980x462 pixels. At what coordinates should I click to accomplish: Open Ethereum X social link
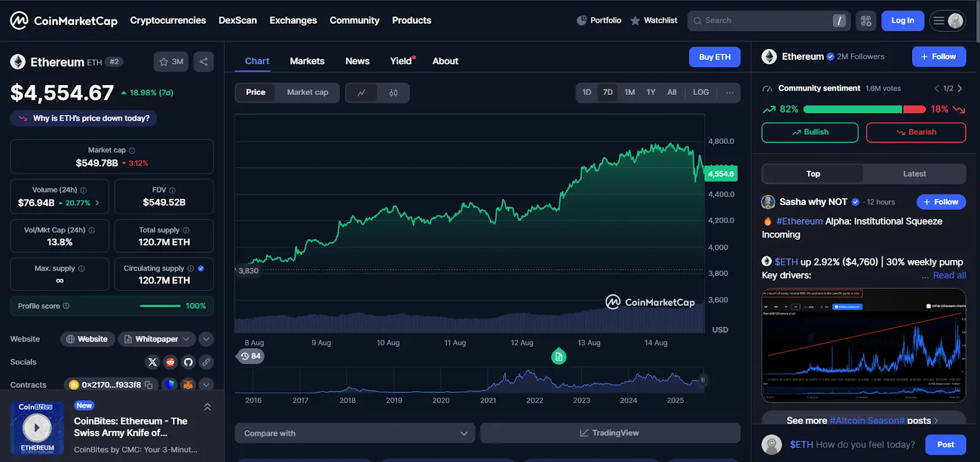[153, 362]
